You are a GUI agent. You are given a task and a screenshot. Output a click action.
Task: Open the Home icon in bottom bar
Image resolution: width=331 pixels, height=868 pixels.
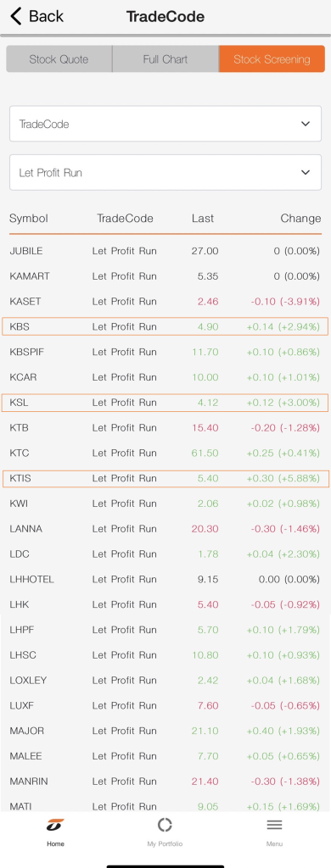[55, 825]
